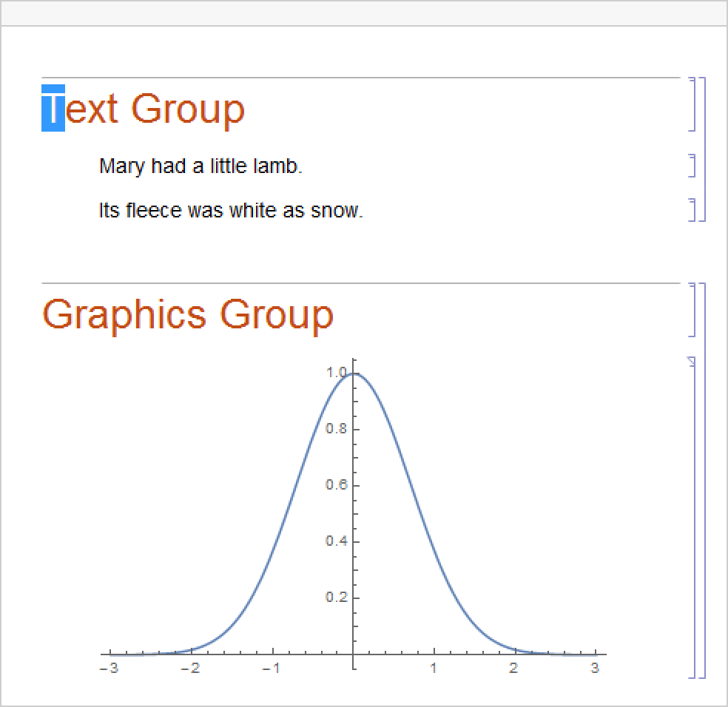Click the triangle marker atop the plot cell bracket
728x707 pixels.
tap(692, 362)
